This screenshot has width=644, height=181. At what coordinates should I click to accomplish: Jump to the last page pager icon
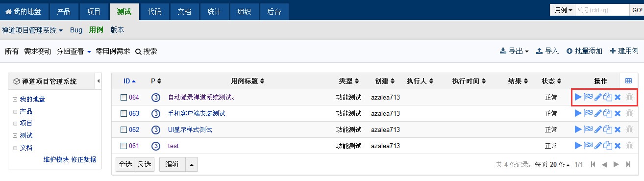628,164
